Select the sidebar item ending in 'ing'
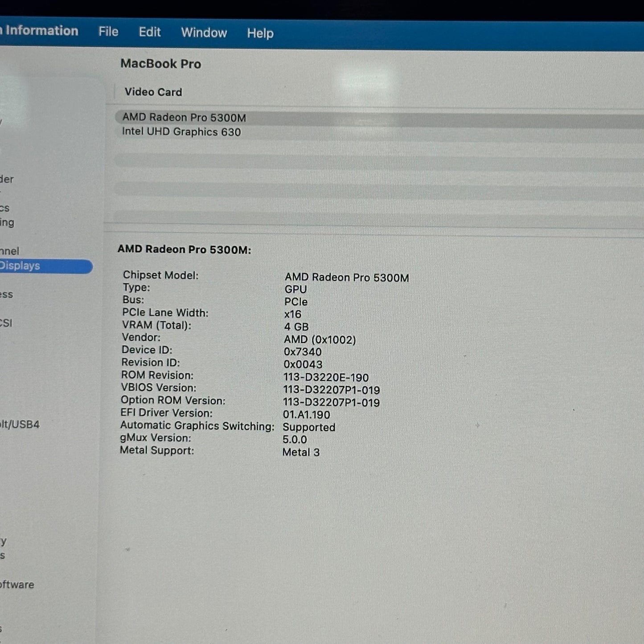 click(x=7, y=222)
